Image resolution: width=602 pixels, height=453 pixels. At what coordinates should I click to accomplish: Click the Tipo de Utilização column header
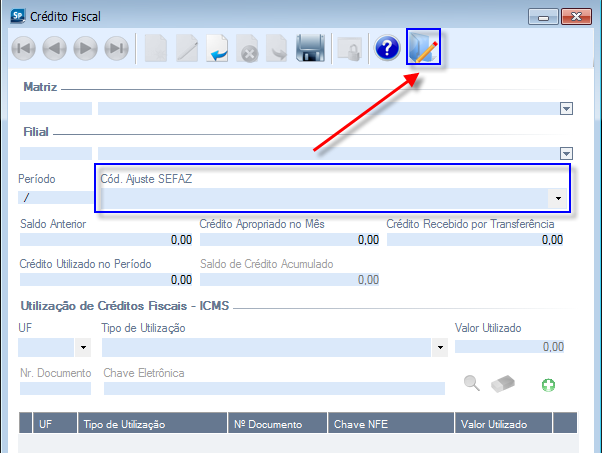152,423
